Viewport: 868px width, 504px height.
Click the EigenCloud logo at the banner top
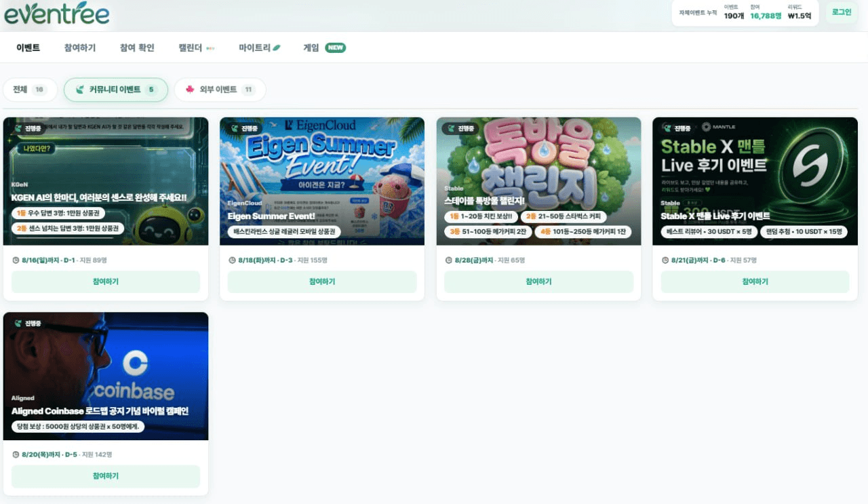click(x=320, y=125)
